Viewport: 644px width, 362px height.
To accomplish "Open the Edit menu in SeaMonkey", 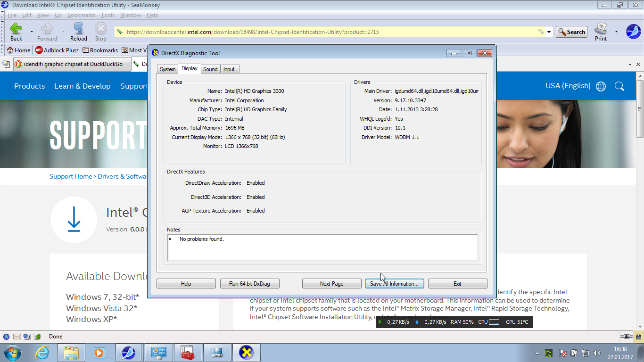I will (x=27, y=15).
